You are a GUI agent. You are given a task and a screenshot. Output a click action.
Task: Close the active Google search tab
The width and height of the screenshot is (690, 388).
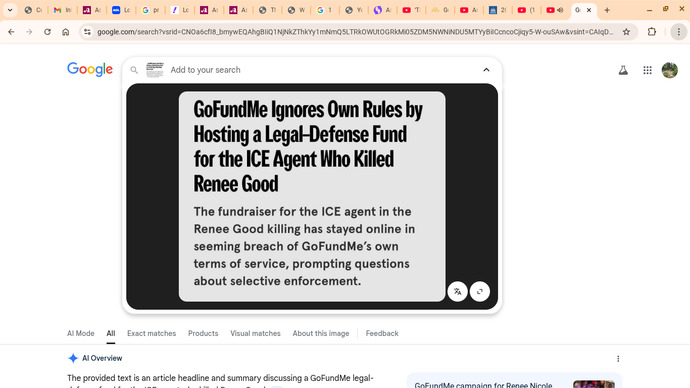point(589,10)
